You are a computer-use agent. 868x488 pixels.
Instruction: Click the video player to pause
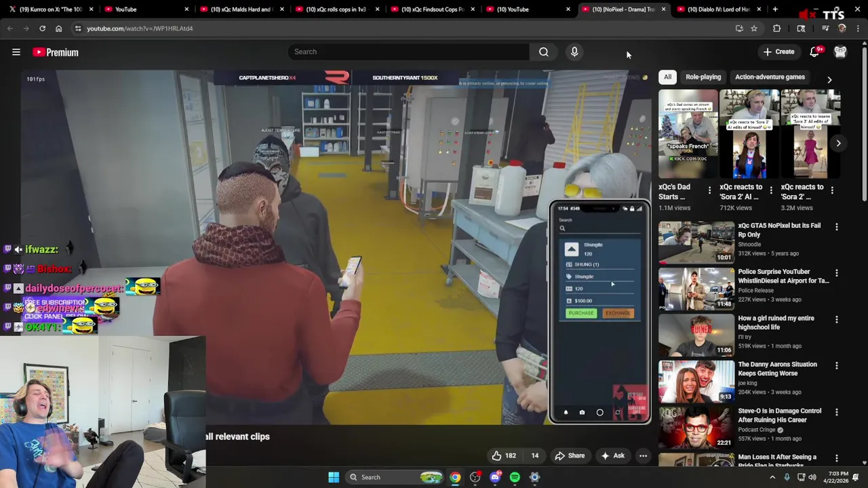336,247
